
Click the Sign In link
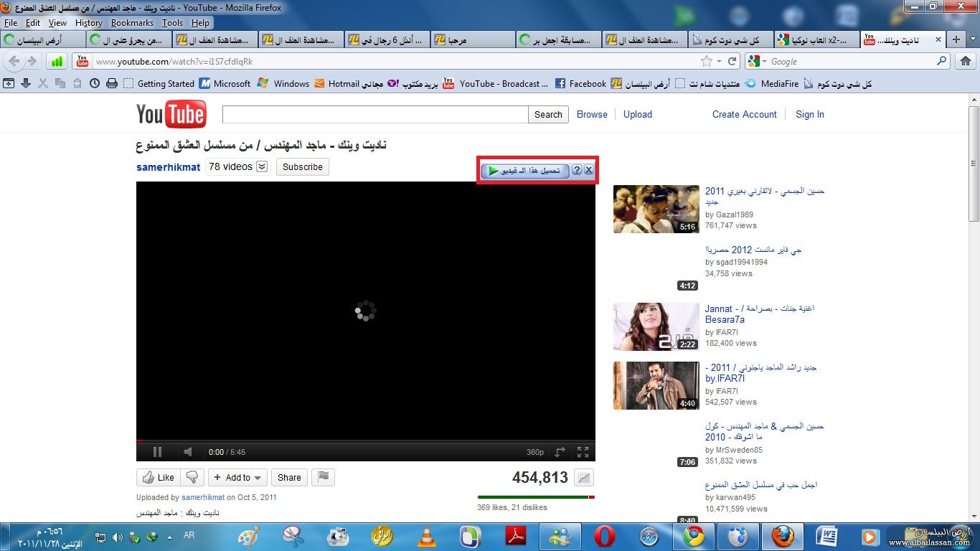pyautogui.click(x=809, y=114)
